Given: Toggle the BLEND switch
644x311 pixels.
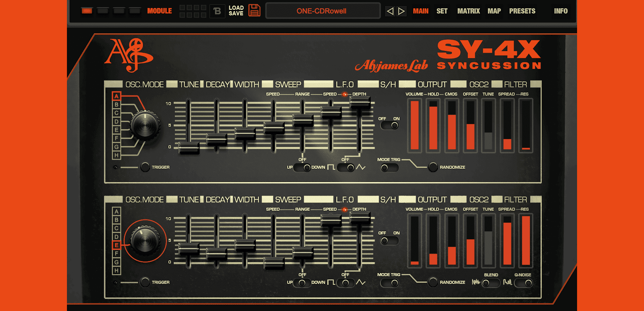Looking at the screenshot, I should 491,283.
